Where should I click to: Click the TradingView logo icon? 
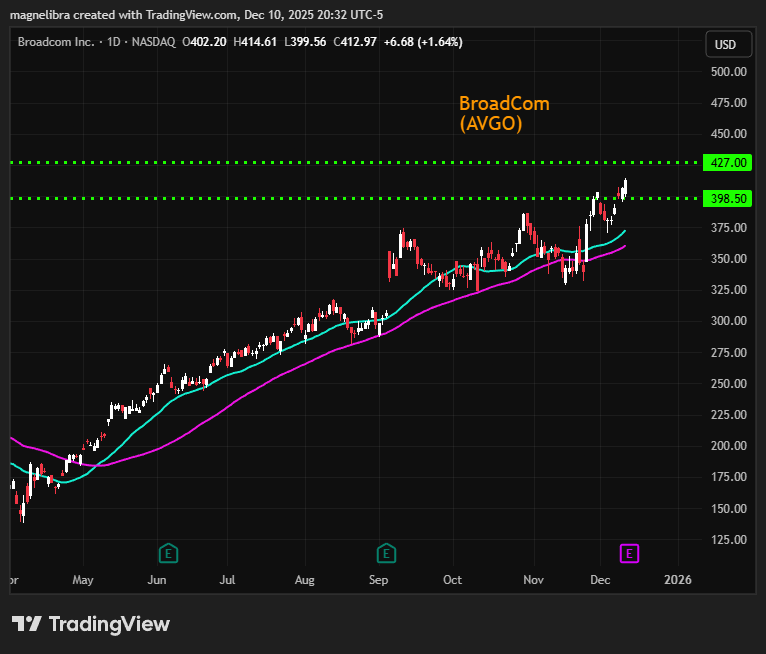(26, 624)
